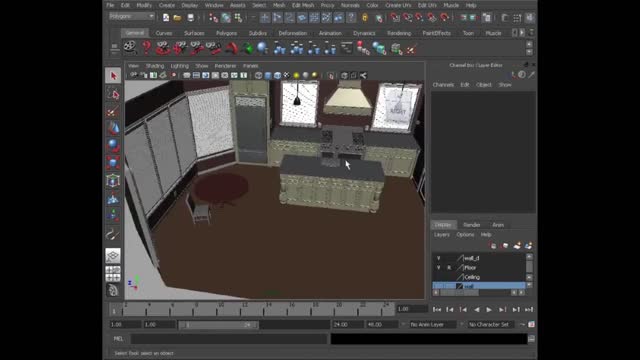This screenshot has width=640, height=360.
Task: Toggle R display type of Floor layer
Action: click(x=449, y=268)
